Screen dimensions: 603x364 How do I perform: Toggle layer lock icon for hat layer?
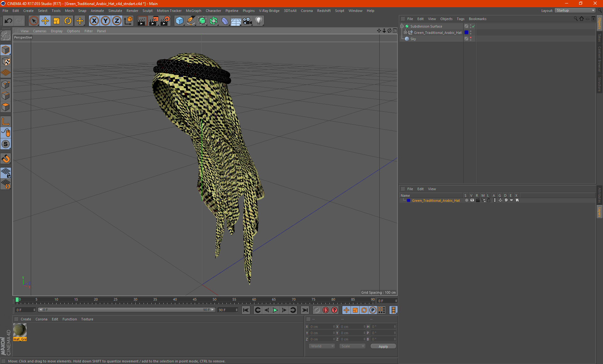pos(489,200)
